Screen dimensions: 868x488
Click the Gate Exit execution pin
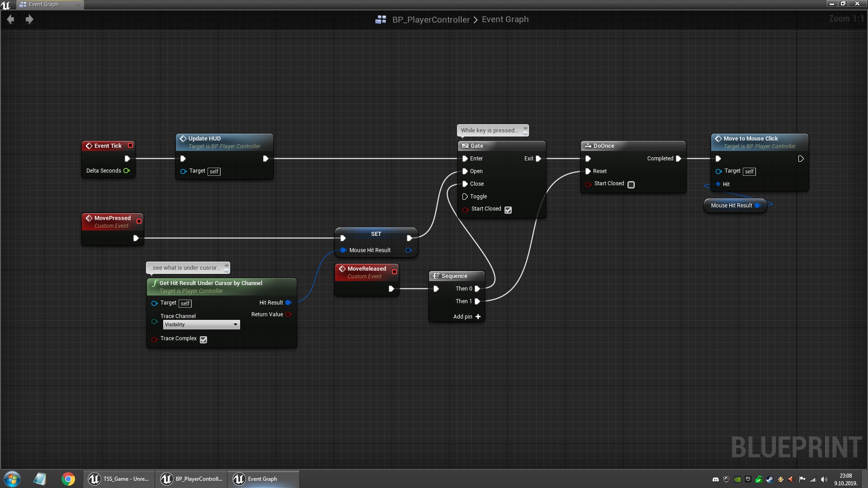tap(538, 159)
